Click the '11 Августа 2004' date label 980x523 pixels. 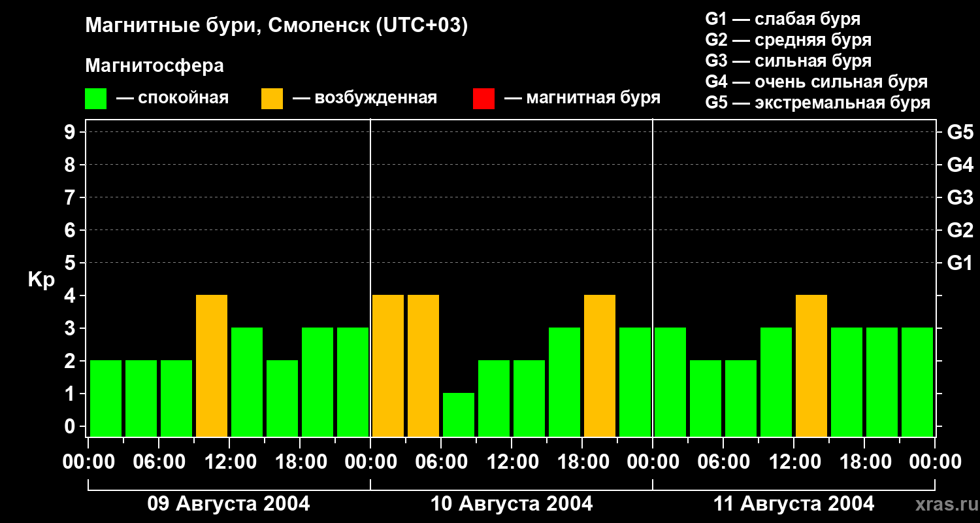tap(794, 504)
